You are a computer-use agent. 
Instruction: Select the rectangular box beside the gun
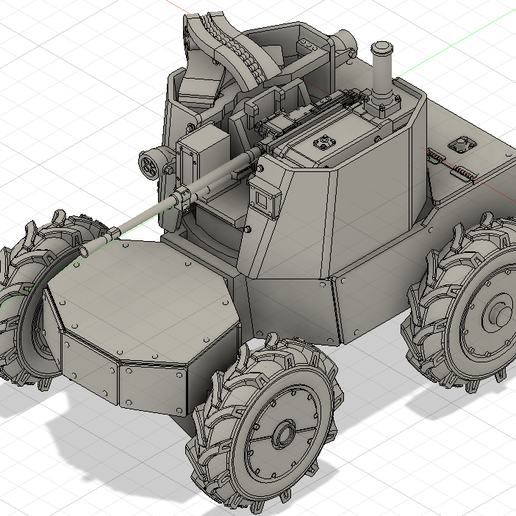203,152
